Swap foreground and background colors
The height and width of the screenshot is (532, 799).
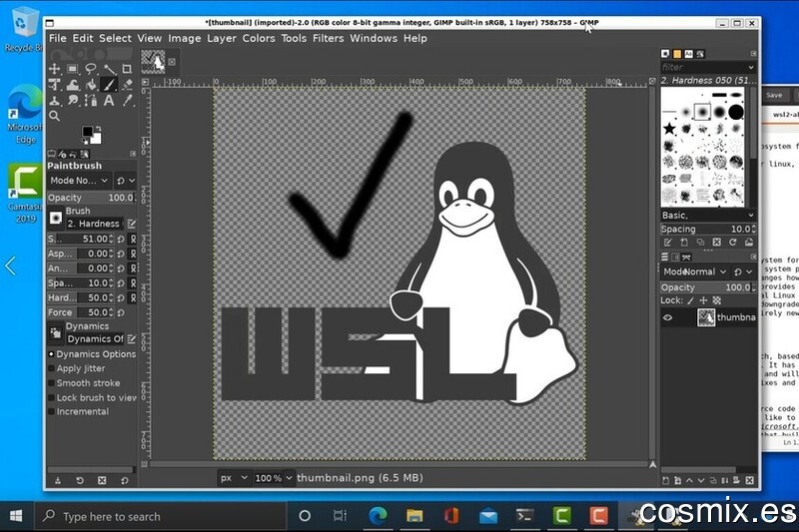pos(98,129)
